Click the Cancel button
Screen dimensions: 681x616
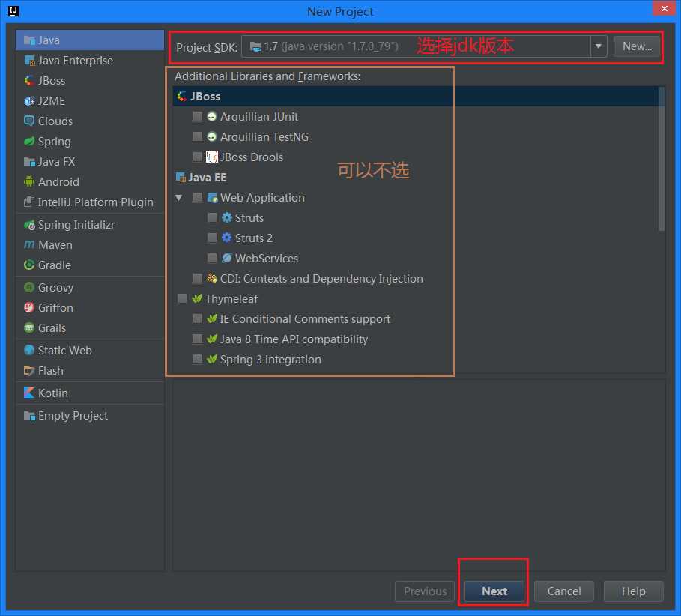point(563,591)
